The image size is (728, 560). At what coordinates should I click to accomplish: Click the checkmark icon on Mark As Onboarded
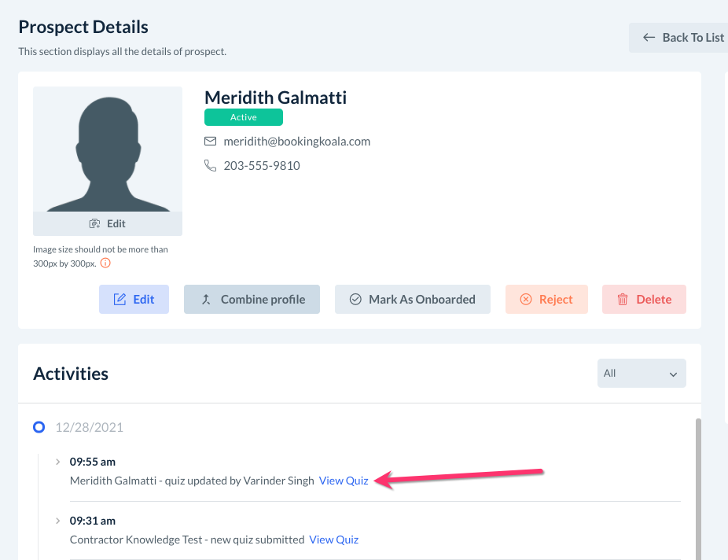355,300
